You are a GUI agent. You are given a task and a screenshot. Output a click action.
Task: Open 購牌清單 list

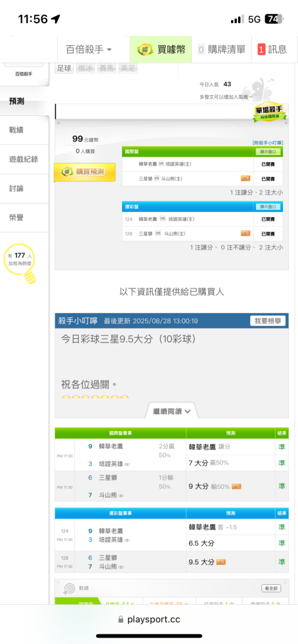pos(222,50)
